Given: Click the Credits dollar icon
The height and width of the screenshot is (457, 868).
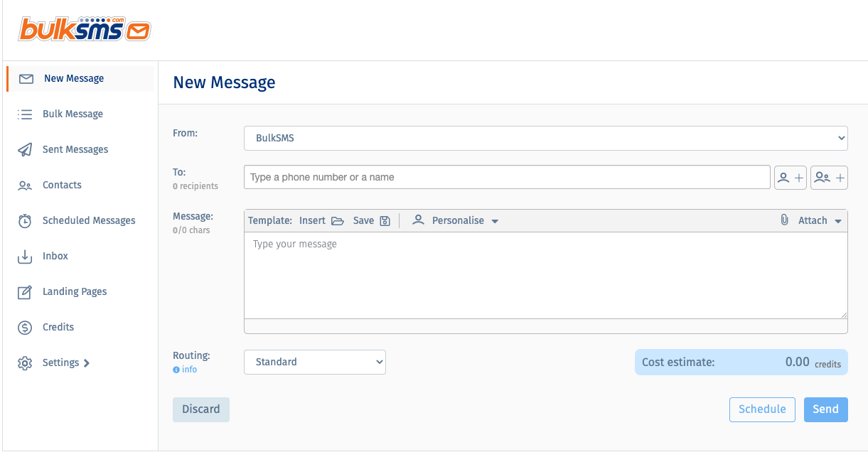Looking at the screenshot, I should point(25,328).
